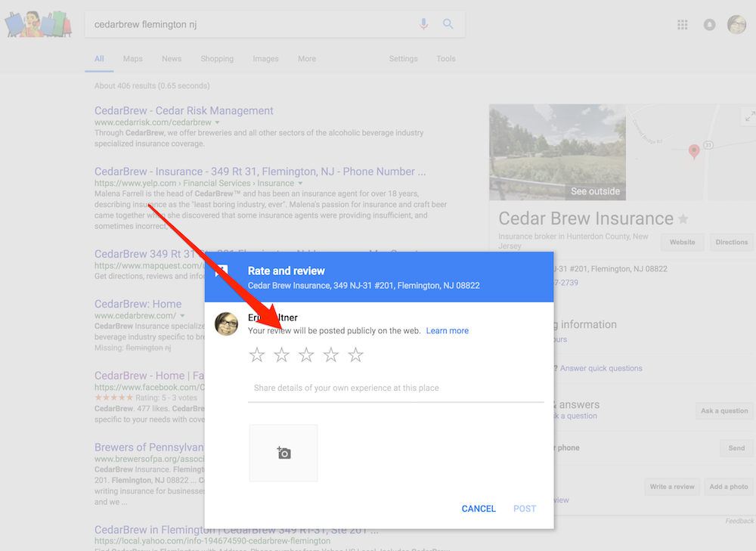The image size is (756, 551).
Task: Expand the map with the arrows icon
Action: click(749, 116)
